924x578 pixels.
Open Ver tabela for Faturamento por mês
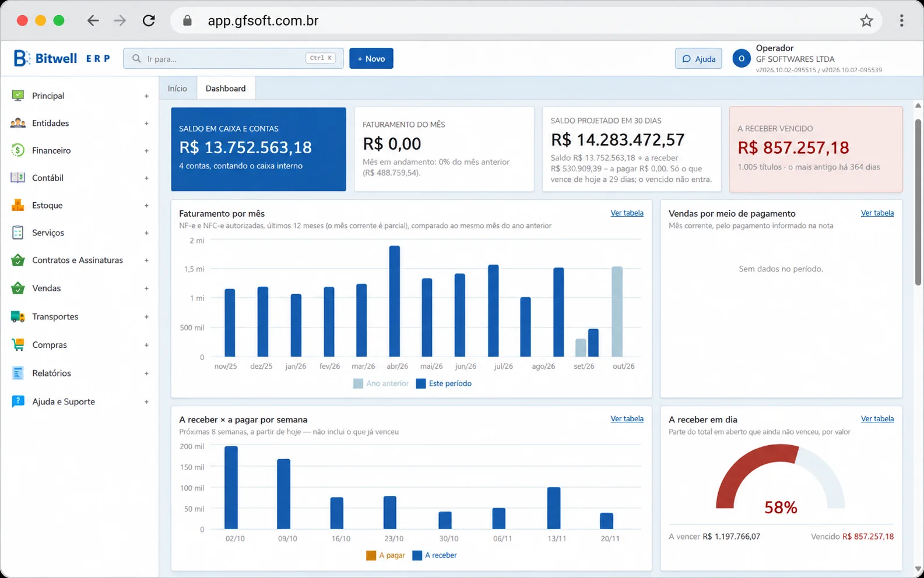pos(627,213)
